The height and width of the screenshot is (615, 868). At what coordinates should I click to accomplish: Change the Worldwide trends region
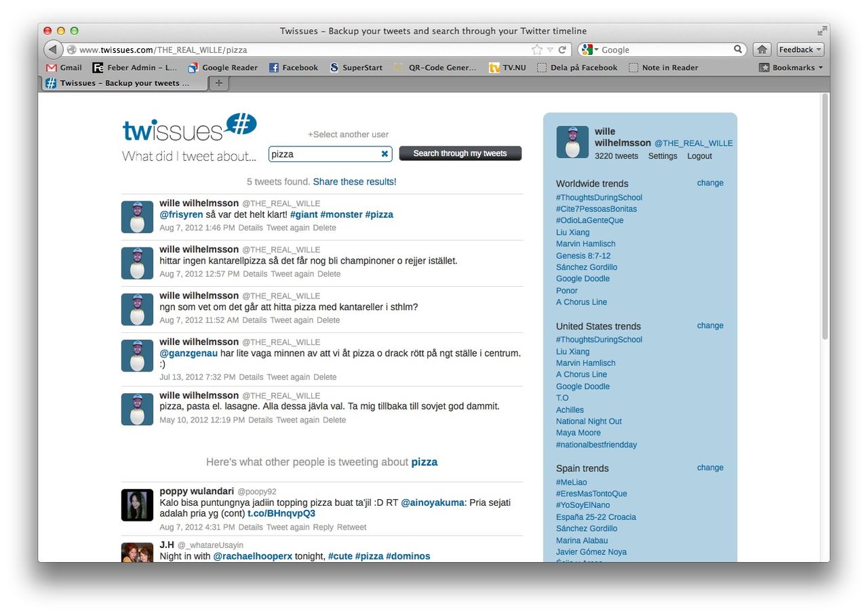point(709,182)
